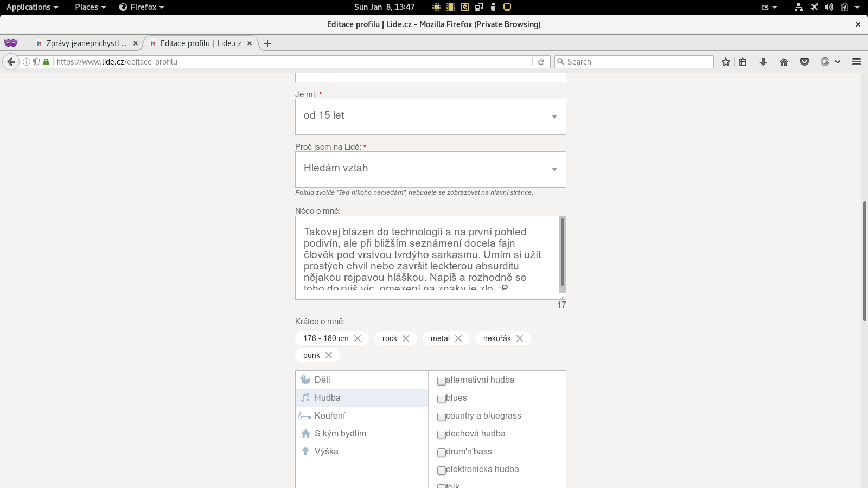Bookmark this page with the star icon
The height and width of the screenshot is (488, 868).
pos(726,62)
